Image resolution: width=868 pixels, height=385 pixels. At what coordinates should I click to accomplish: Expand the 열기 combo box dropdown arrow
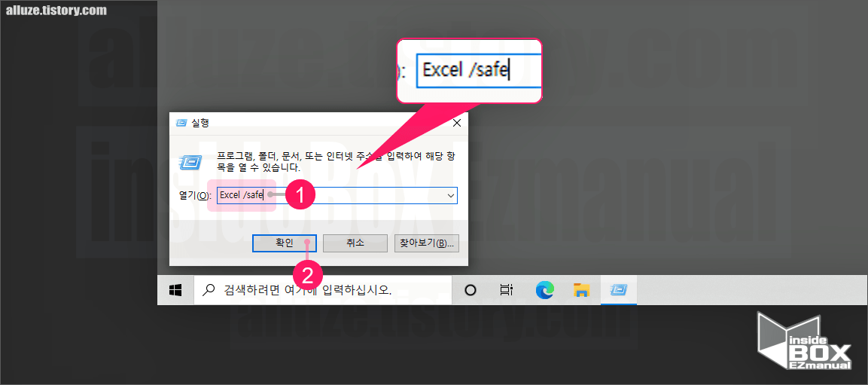tap(451, 196)
